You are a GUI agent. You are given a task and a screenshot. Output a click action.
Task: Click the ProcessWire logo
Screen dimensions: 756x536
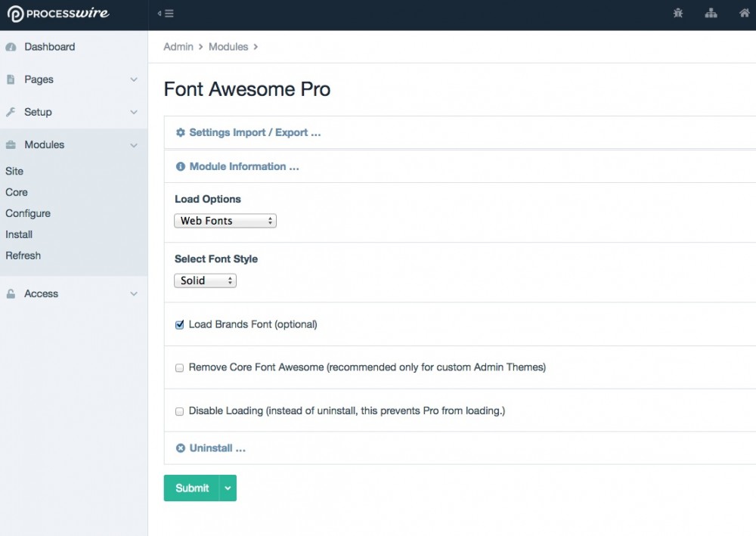coord(58,14)
